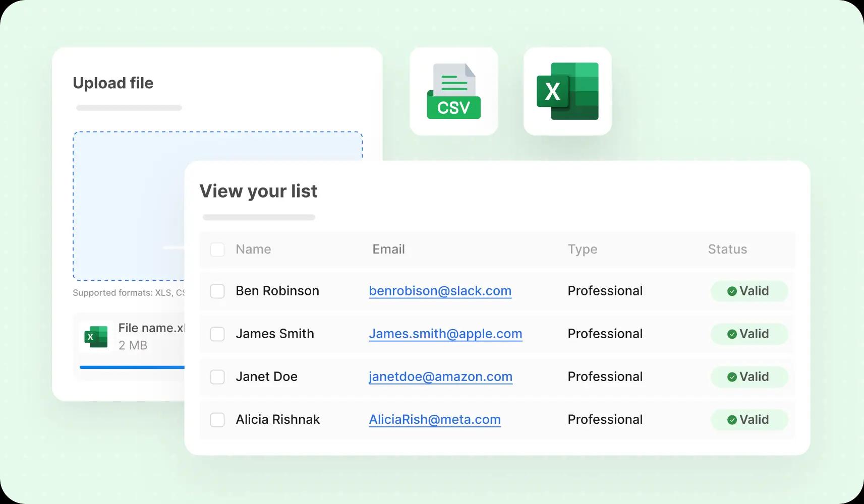
Task: Check the box for Ben Robinson
Action: tap(217, 291)
